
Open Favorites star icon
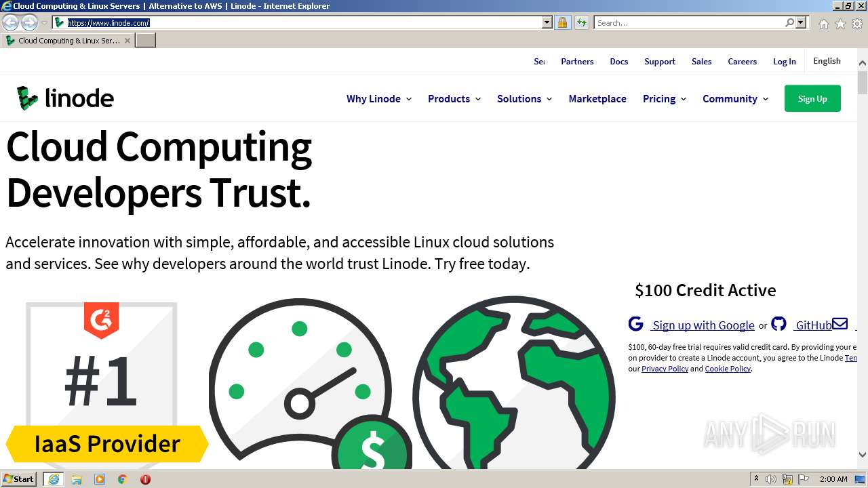click(x=840, y=24)
